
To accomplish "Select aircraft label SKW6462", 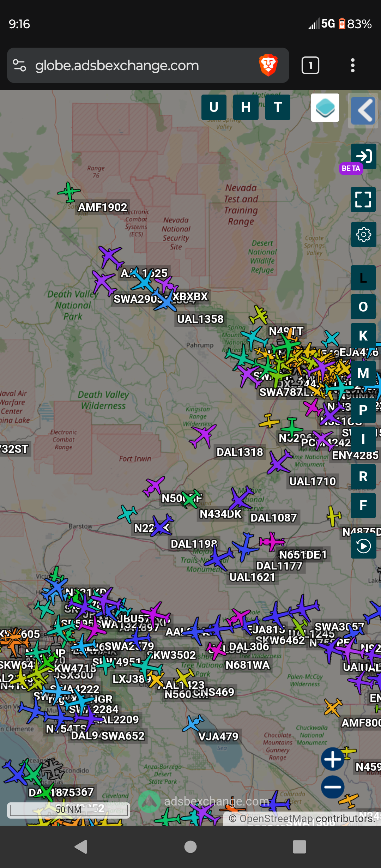I will pos(280,640).
